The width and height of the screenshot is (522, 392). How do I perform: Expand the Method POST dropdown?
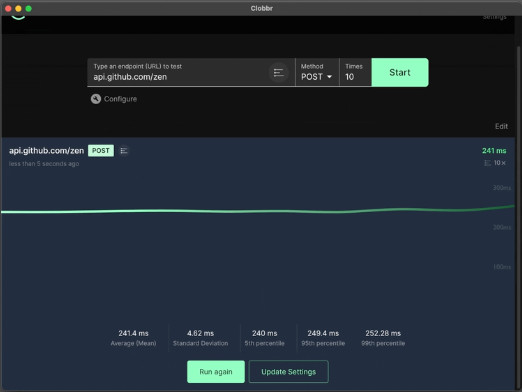coord(317,72)
